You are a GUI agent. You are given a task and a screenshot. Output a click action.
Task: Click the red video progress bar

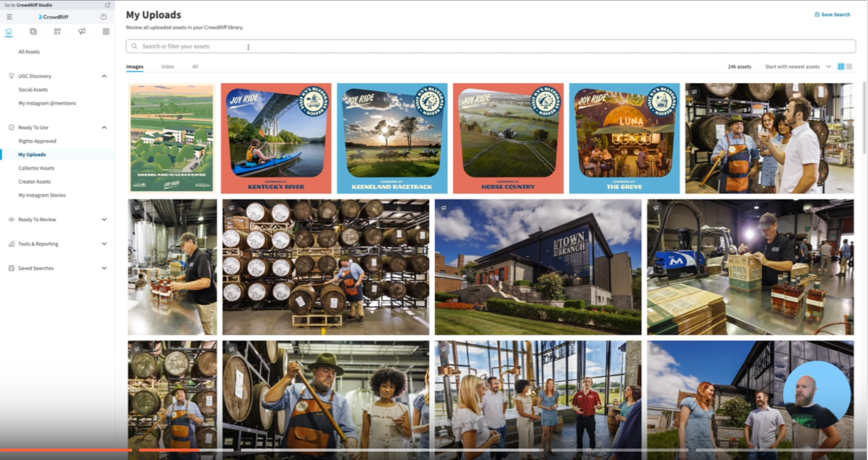coord(66,450)
